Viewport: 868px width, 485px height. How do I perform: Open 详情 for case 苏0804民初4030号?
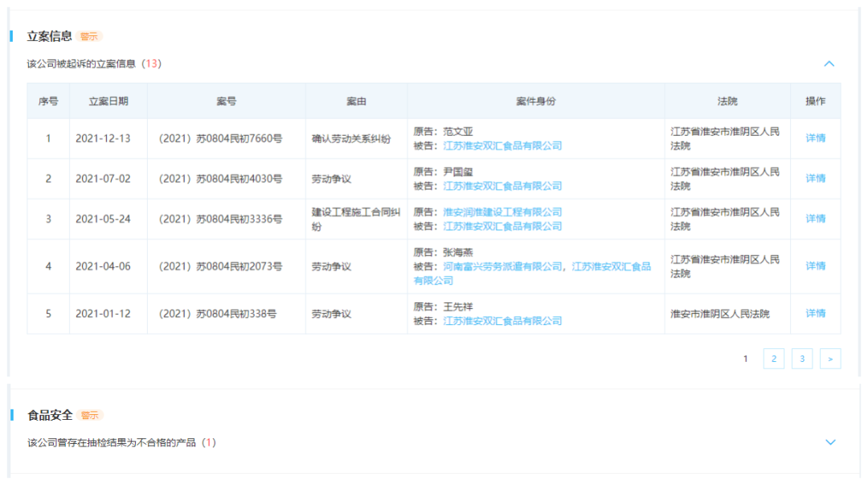point(815,179)
